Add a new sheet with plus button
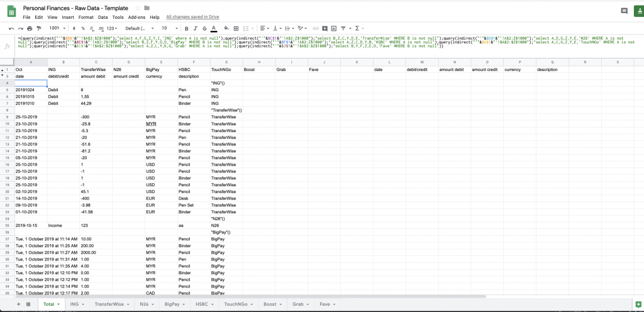Screen dimensions: 644x312 click(18, 304)
